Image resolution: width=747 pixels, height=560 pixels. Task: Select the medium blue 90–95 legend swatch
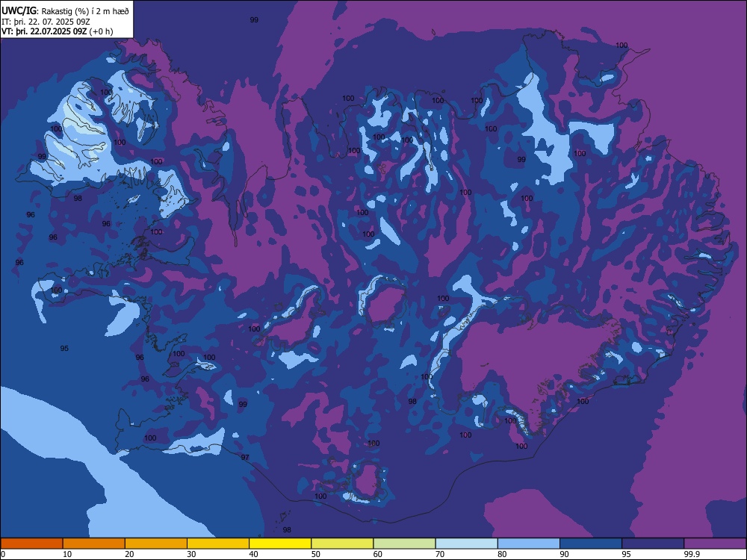pyautogui.click(x=591, y=544)
